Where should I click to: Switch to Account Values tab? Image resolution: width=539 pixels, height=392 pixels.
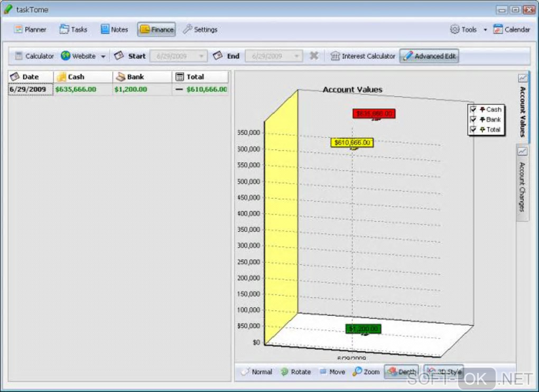(523, 107)
